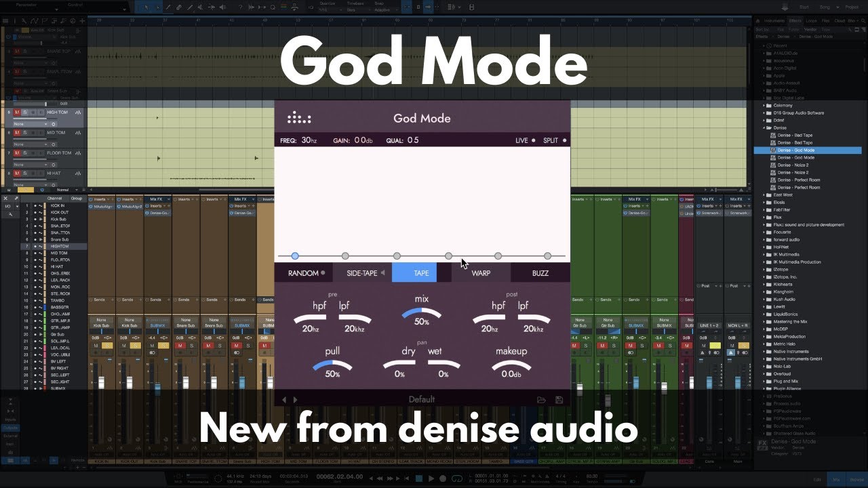Click the MID TOM track waveform icon
The image size is (868, 488).
pos(79,133)
